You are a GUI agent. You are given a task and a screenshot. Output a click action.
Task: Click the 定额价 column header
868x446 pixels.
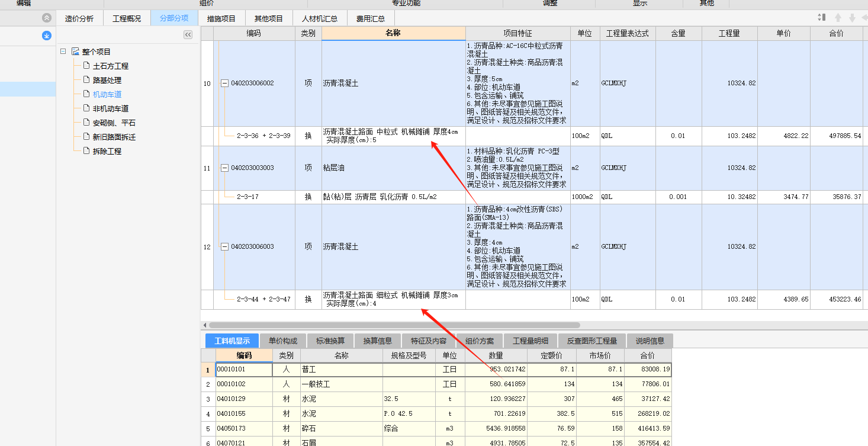coord(551,355)
